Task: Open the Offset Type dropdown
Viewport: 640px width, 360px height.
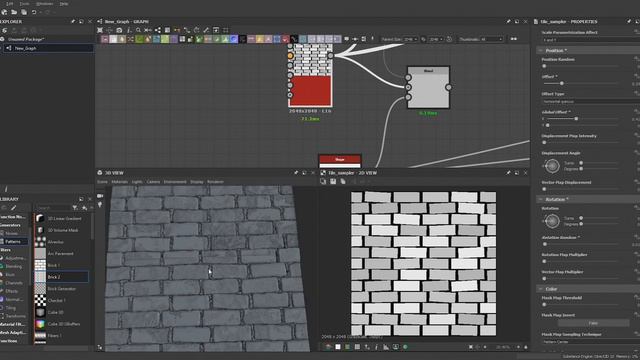Action: [x=590, y=101]
